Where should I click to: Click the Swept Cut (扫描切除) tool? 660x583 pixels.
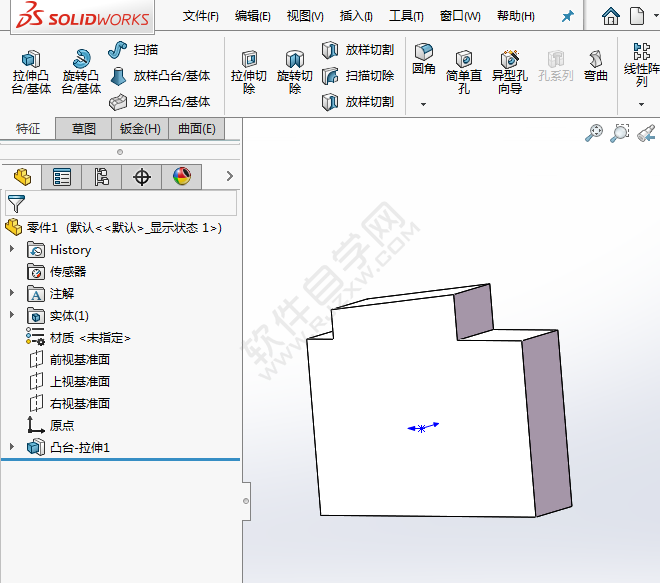coord(358,76)
